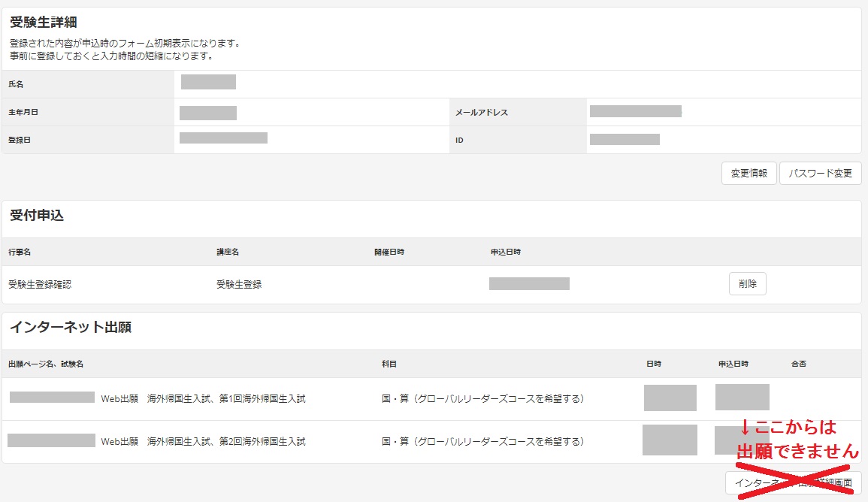This screenshot has width=868, height=502.
Task: Click the インターネット出願 section heading
Action: (71, 327)
